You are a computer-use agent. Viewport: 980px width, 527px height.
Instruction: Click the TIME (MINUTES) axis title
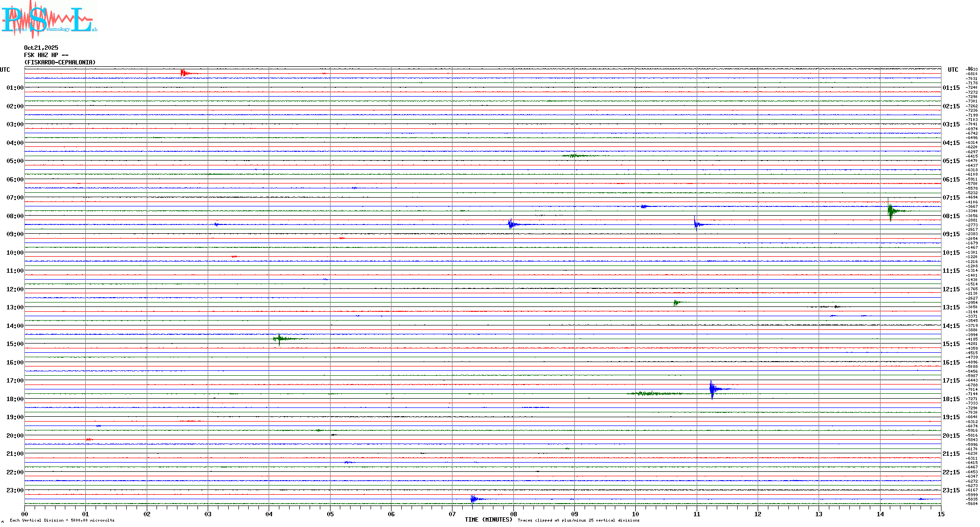click(x=489, y=520)
